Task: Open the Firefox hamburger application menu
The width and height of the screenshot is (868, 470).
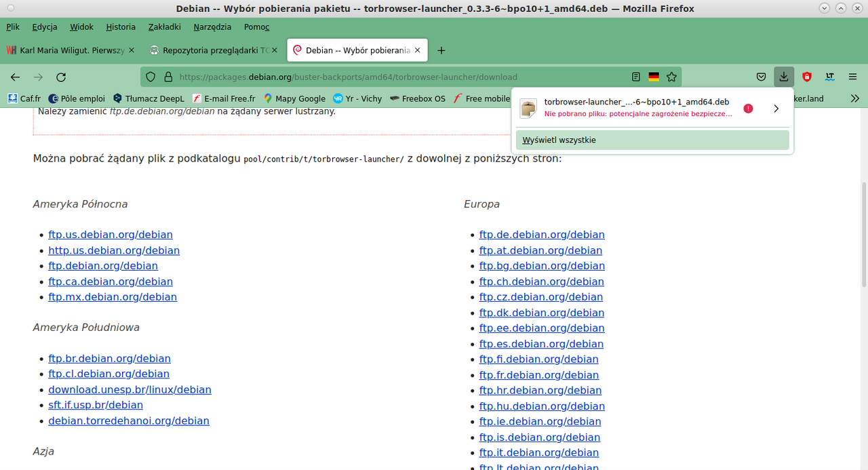Action: 853,77
